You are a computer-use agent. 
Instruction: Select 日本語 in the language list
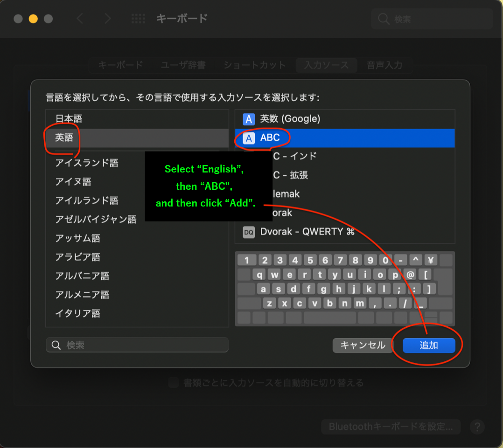pos(69,119)
